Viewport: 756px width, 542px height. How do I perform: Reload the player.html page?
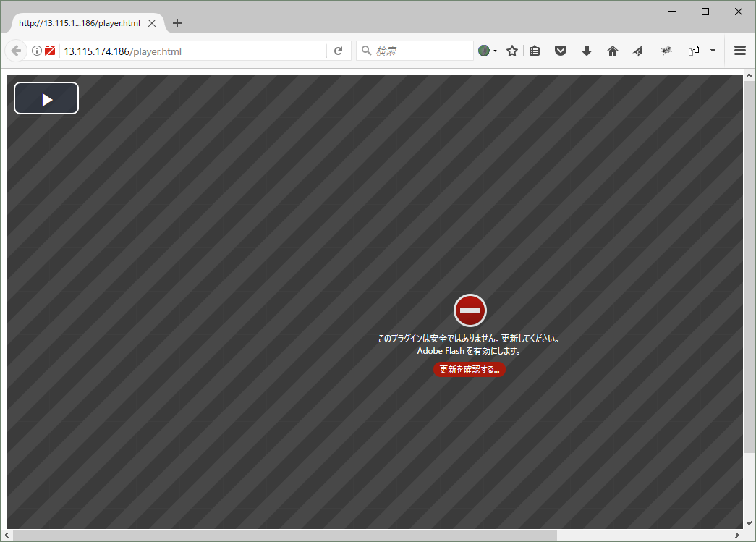tap(338, 51)
